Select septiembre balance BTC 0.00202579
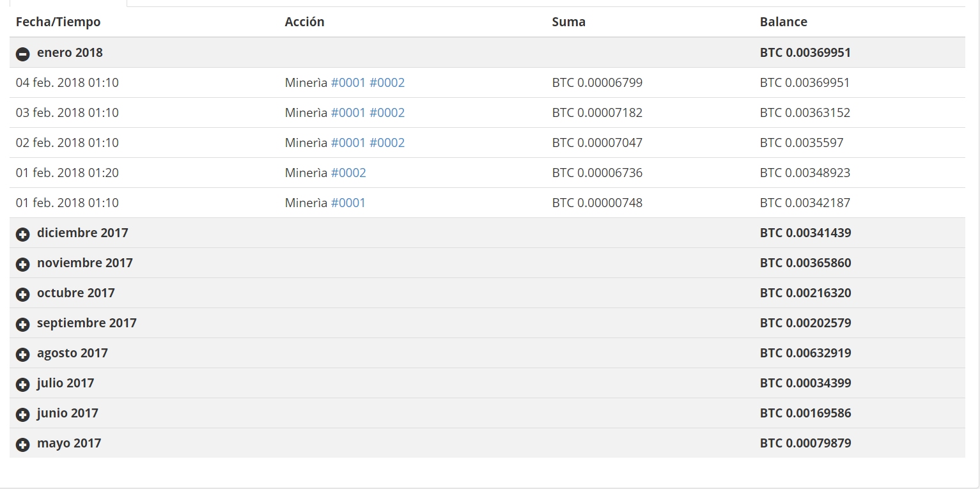Screen dimensions: 980x489 [805, 323]
